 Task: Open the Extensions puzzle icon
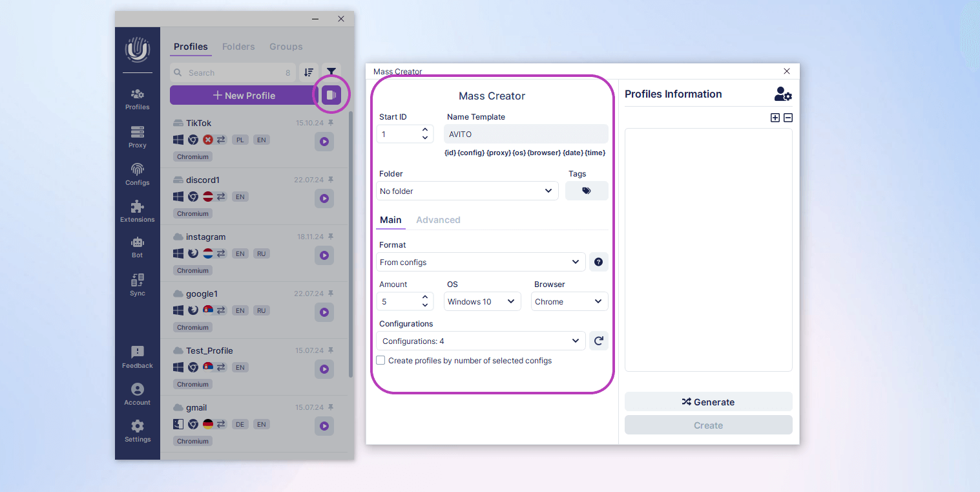pos(137,211)
